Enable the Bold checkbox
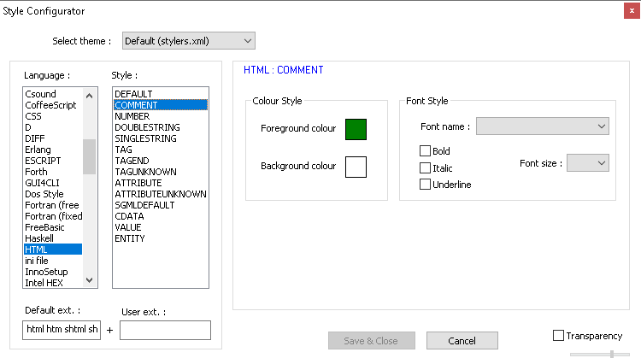 (425, 151)
